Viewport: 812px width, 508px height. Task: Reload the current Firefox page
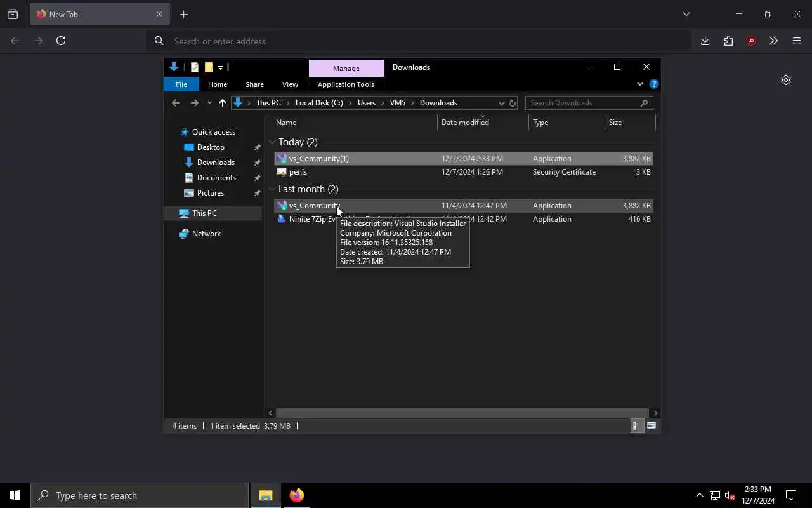point(61,41)
